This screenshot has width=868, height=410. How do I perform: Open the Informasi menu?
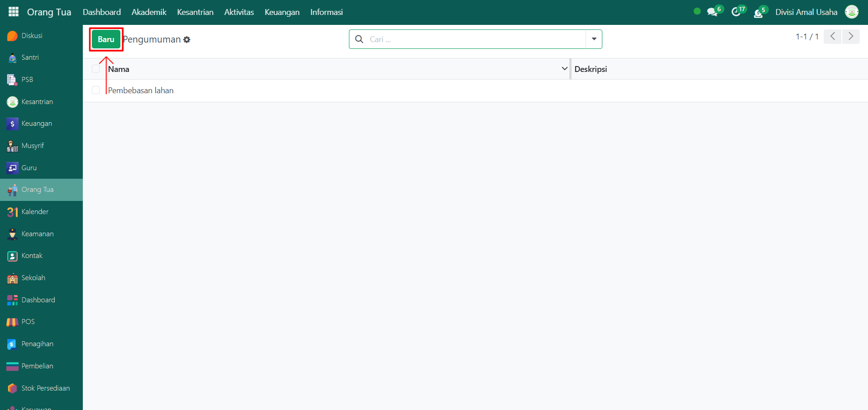tap(326, 12)
